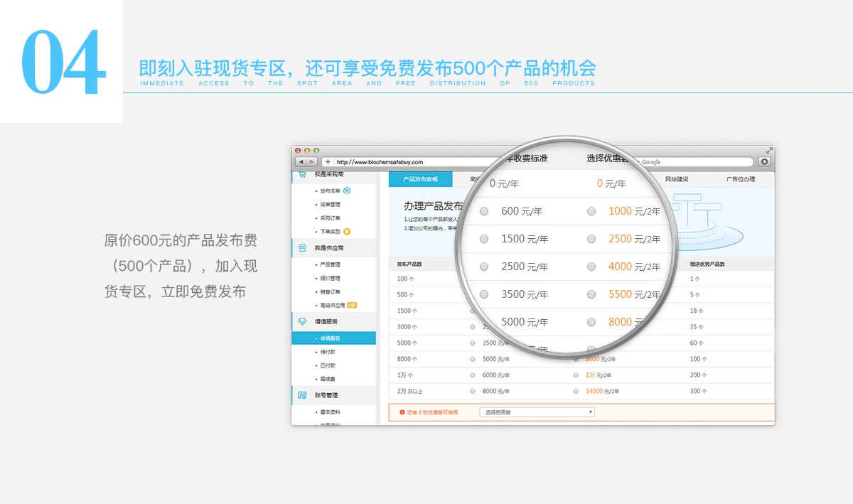Select the 1000 元/2年 radio button
This screenshot has width=853, height=504.
(591, 211)
